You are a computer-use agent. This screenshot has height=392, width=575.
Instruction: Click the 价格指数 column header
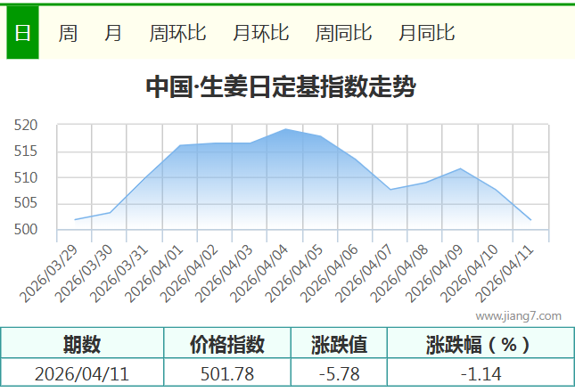click(x=227, y=344)
